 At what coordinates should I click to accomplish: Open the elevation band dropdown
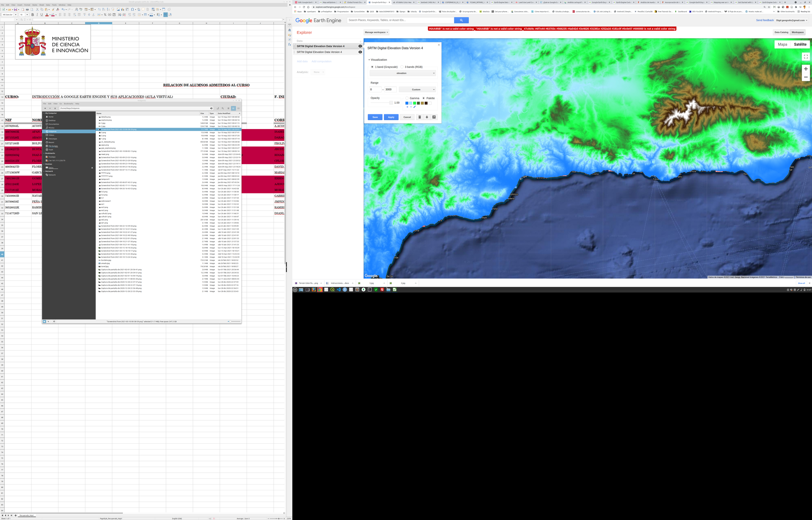point(402,73)
